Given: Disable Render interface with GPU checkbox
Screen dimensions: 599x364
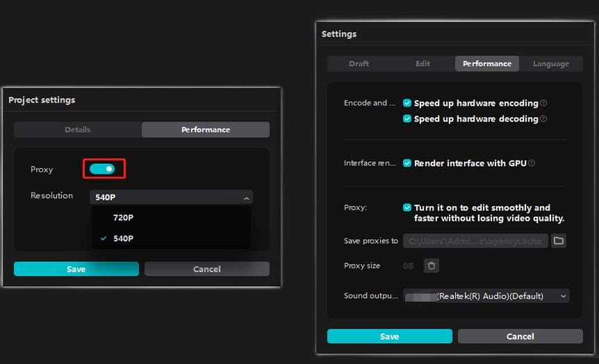Looking at the screenshot, I should [407, 163].
